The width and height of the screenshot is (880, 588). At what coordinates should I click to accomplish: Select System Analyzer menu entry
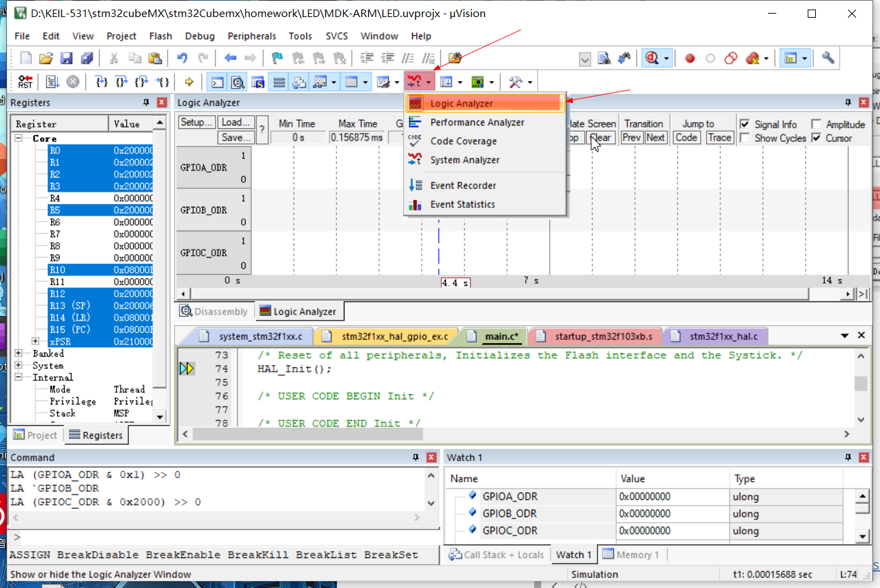pyautogui.click(x=486, y=160)
